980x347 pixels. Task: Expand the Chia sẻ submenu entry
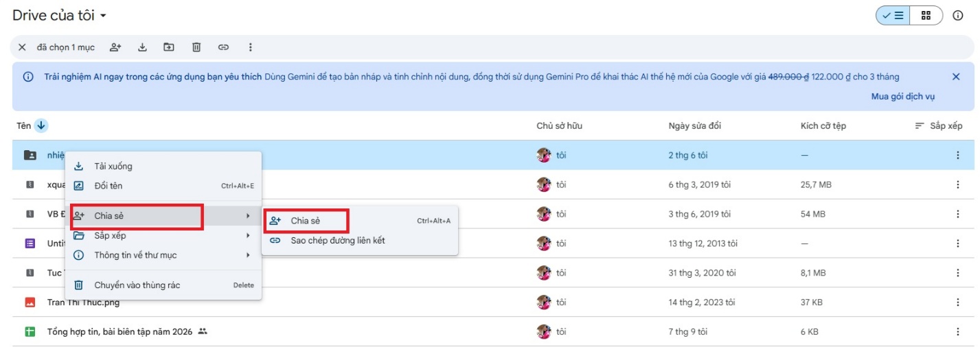(x=163, y=216)
